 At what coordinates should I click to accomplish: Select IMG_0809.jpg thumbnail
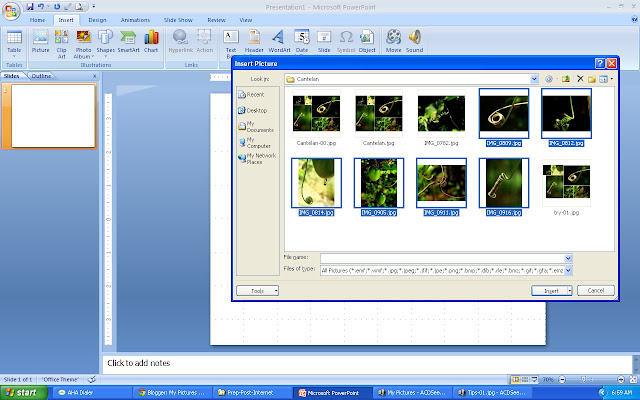[504, 113]
